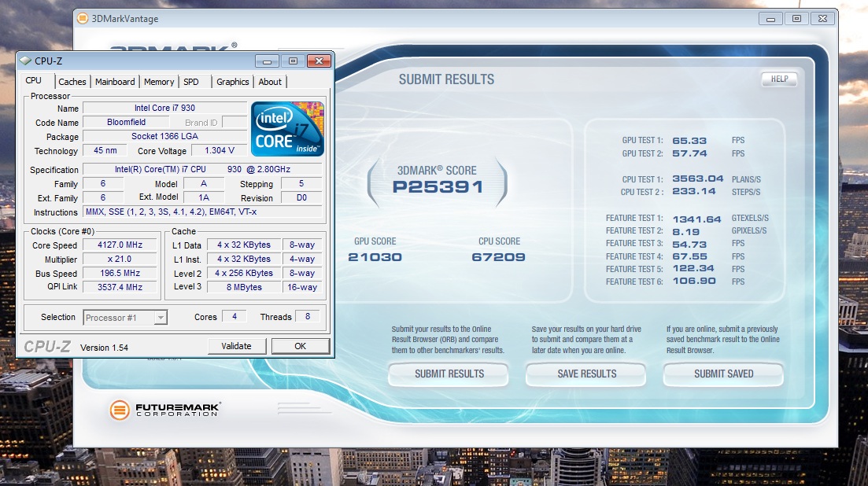
Task: Click the bus speed 196.5 MHz
Action: pyautogui.click(x=120, y=273)
